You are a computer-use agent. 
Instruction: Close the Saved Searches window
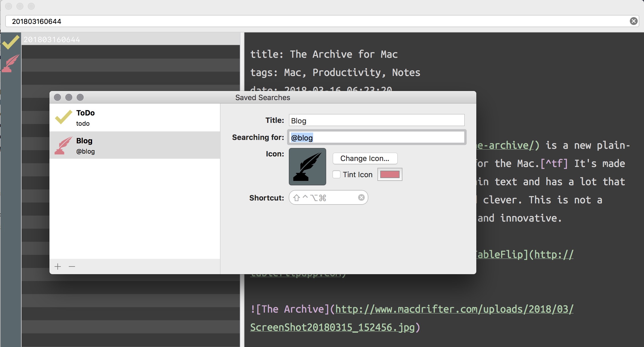(x=57, y=97)
